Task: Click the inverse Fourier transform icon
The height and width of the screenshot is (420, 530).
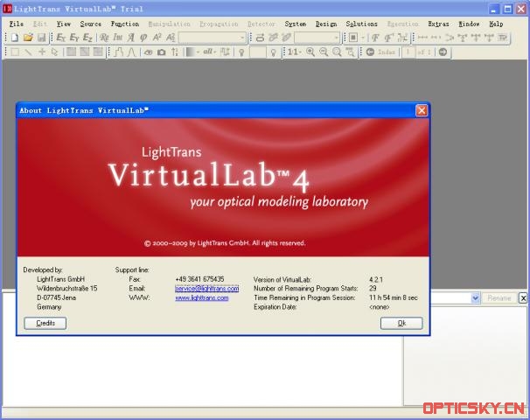Action: [388, 38]
